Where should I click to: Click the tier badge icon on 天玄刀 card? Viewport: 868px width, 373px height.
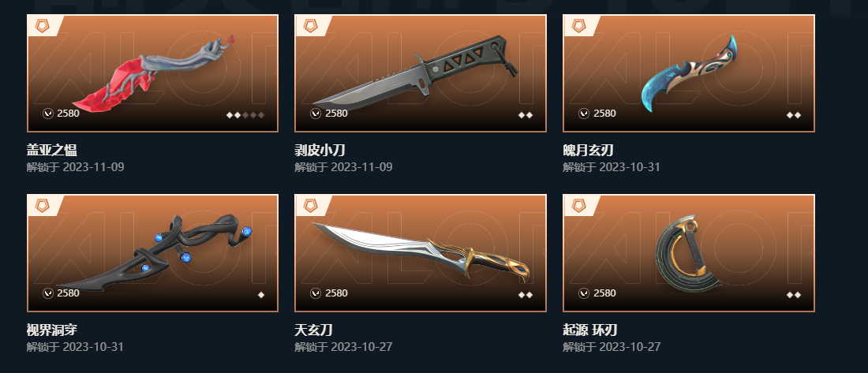click(311, 205)
